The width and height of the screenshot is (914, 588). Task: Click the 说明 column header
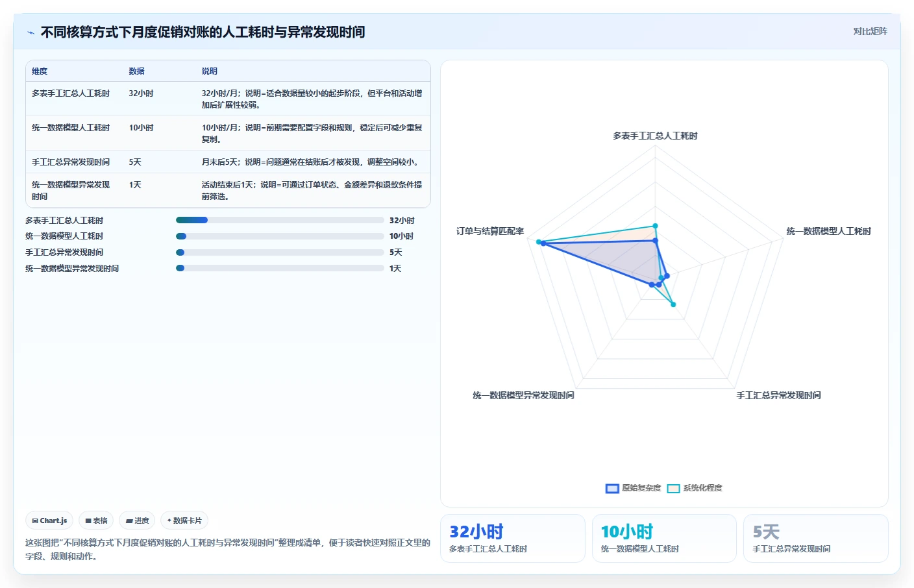click(209, 71)
